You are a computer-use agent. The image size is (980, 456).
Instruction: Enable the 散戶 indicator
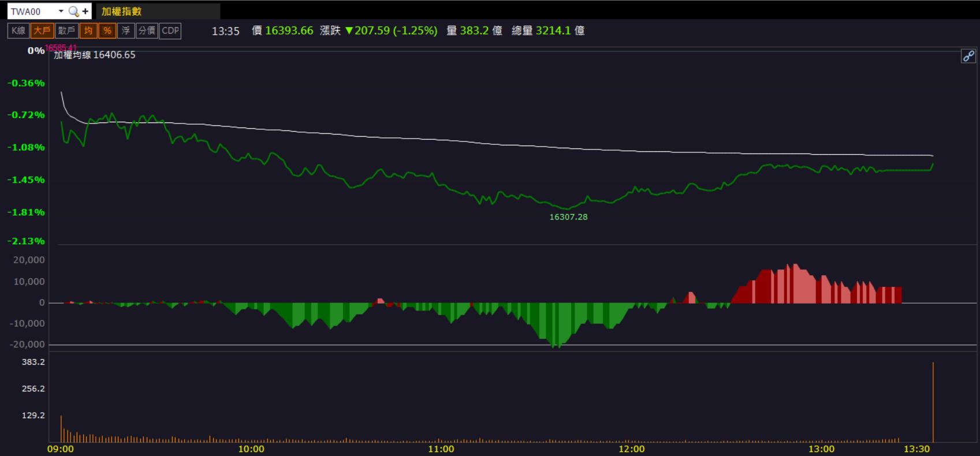[x=67, y=31]
